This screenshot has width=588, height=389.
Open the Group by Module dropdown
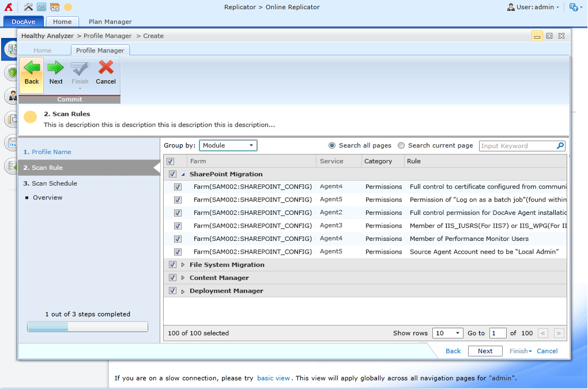point(228,146)
